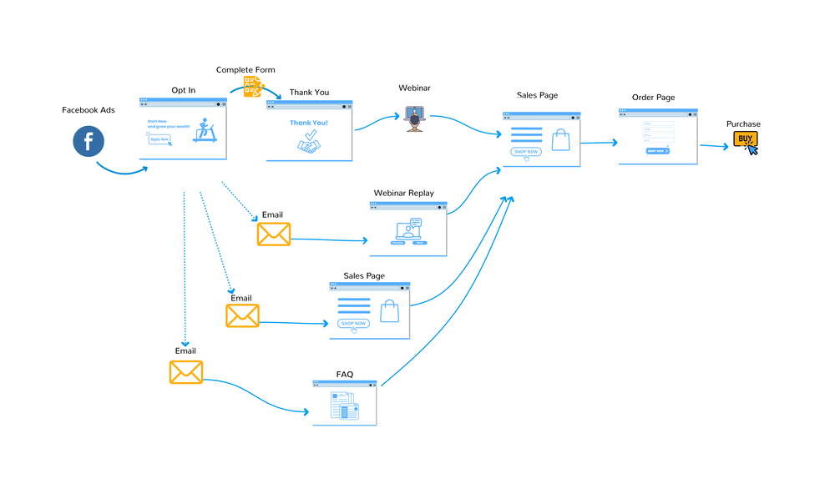This screenshot has height=504, width=835.
Task: Click the "Purchase" label above the BUY icon
Action: coord(743,124)
